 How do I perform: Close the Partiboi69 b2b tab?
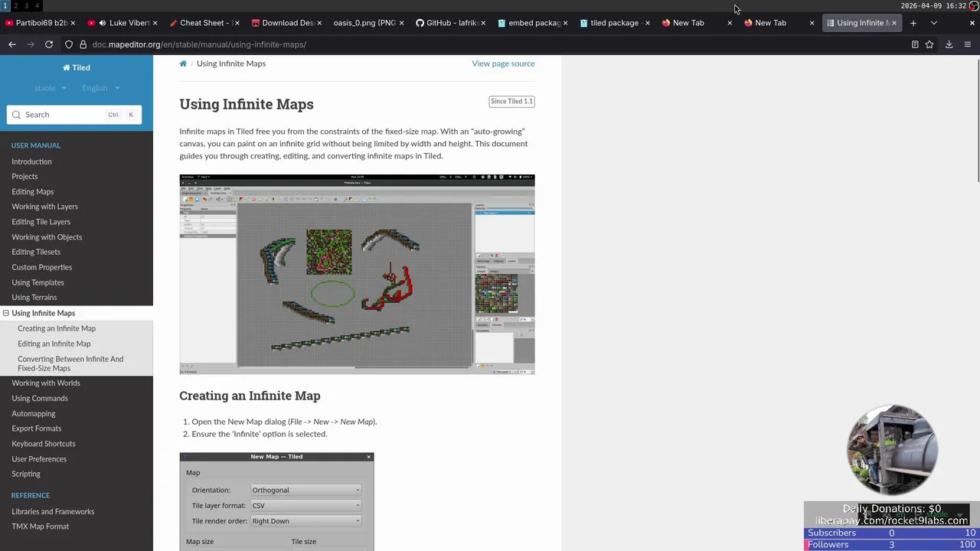73,23
